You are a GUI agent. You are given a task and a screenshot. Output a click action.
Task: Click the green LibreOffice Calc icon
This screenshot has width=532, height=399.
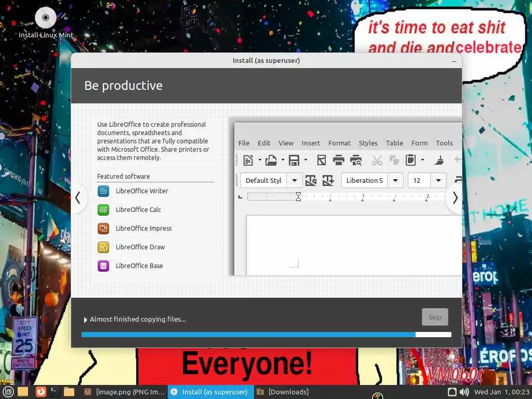pos(103,210)
